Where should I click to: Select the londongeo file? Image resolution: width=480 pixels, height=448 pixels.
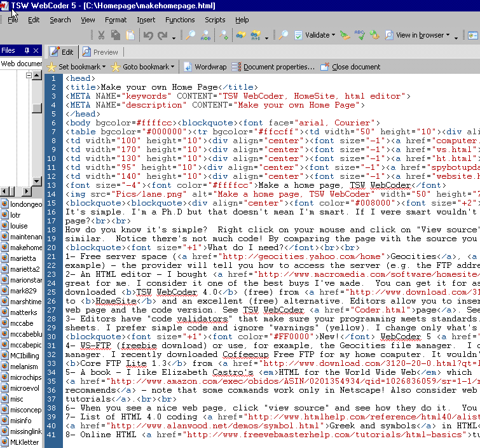[22, 204]
